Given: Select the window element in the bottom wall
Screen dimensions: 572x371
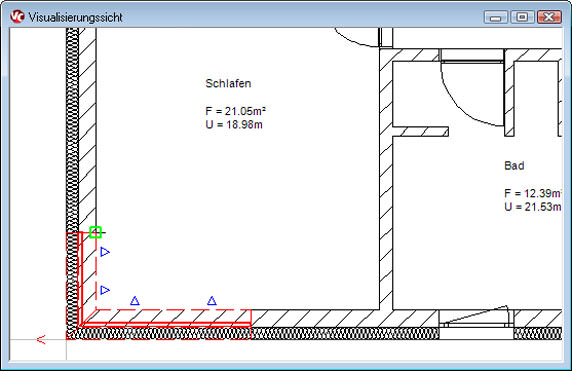Looking at the screenshot, I should coord(476,319).
